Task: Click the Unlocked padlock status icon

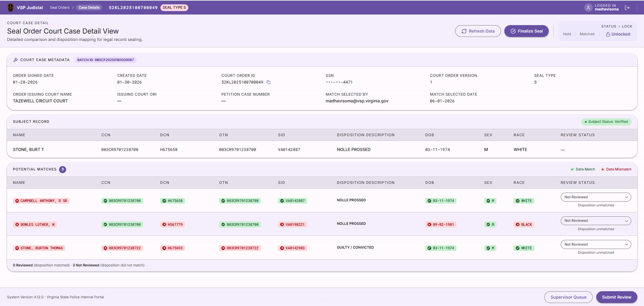Action: (x=608, y=34)
